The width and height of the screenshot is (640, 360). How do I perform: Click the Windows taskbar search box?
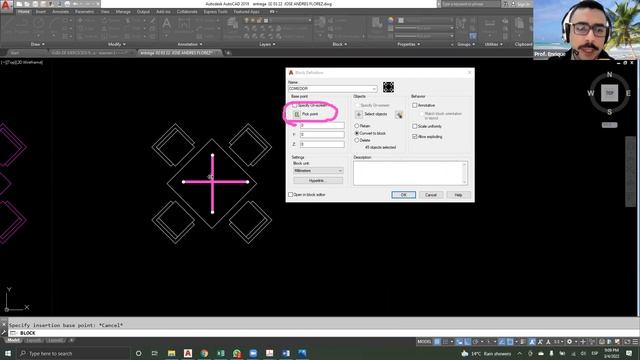tap(73, 353)
